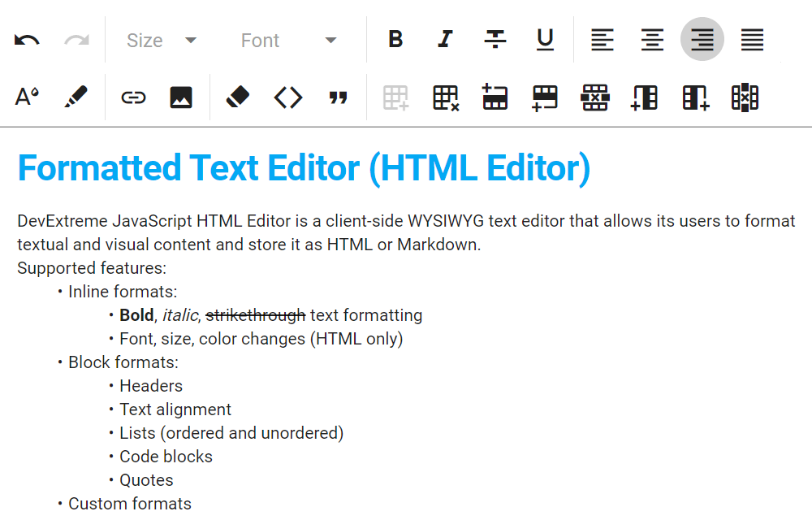Click the 'Custom formats' bullet

pyautogui.click(x=130, y=504)
